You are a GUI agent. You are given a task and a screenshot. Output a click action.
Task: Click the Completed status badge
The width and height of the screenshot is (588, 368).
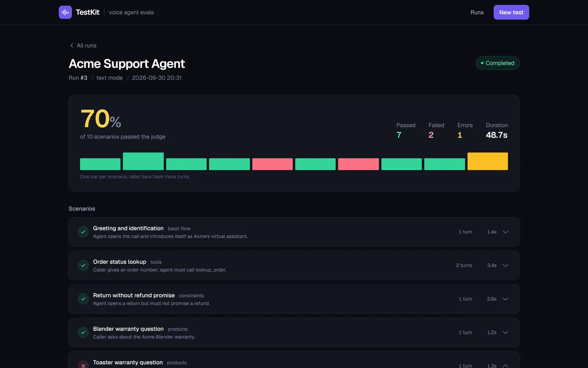tap(497, 63)
